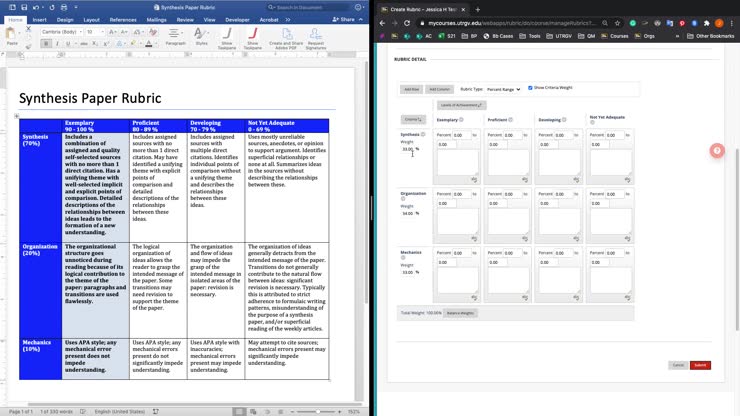Click the Organization weight percent field
The image size is (740, 416).
point(407,213)
